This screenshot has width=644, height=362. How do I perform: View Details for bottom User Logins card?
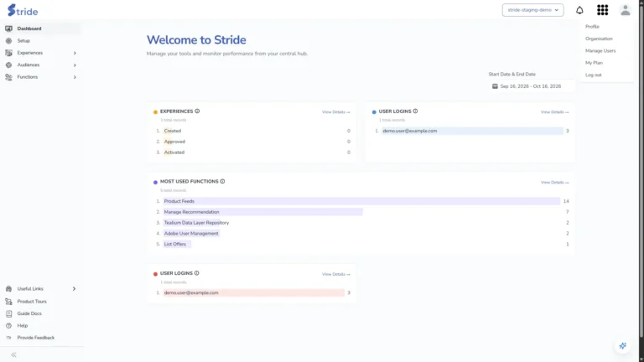point(336,274)
